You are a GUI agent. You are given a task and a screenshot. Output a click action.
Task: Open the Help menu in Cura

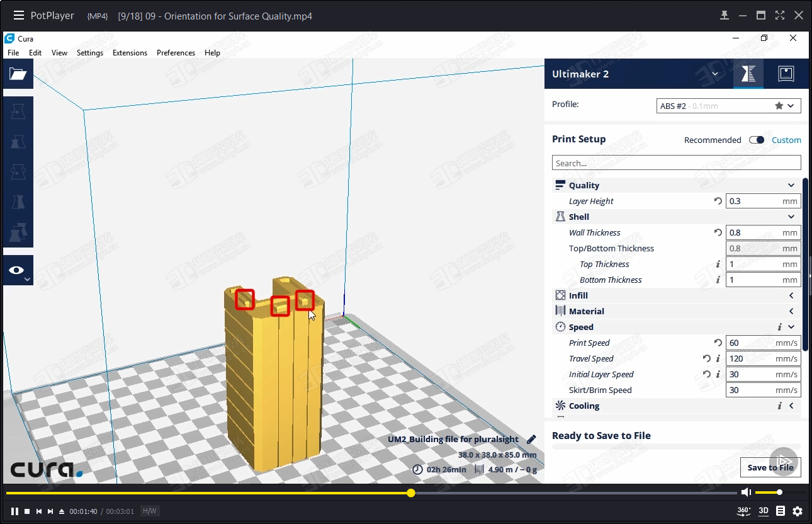[212, 53]
